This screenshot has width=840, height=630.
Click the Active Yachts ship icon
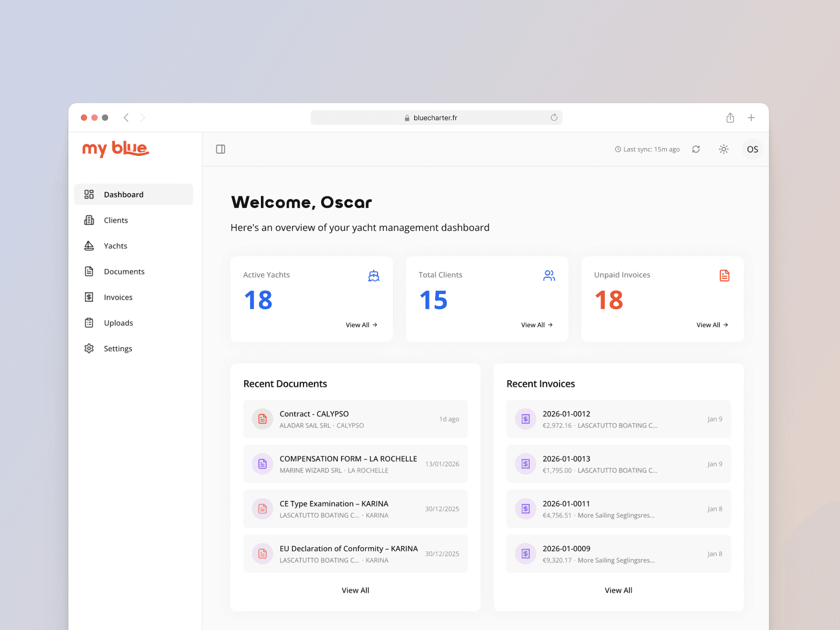pos(374,276)
